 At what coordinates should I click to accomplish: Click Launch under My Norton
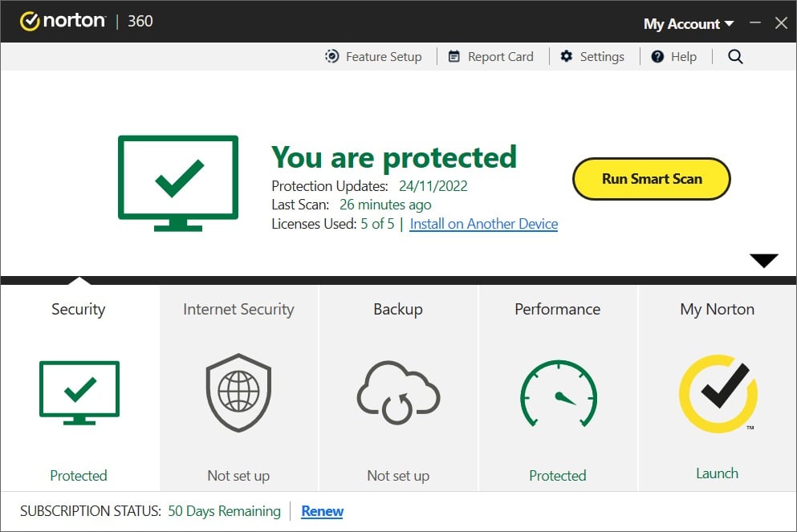click(717, 473)
